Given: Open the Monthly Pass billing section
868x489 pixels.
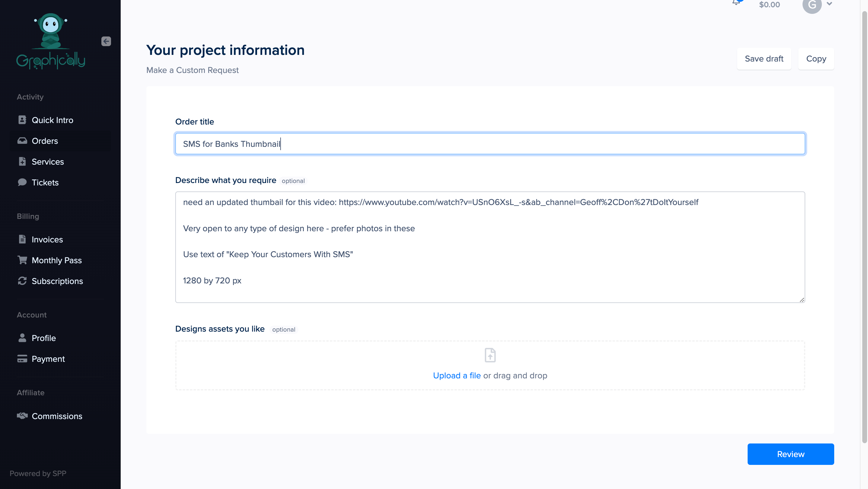Looking at the screenshot, I should tap(57, 260).
